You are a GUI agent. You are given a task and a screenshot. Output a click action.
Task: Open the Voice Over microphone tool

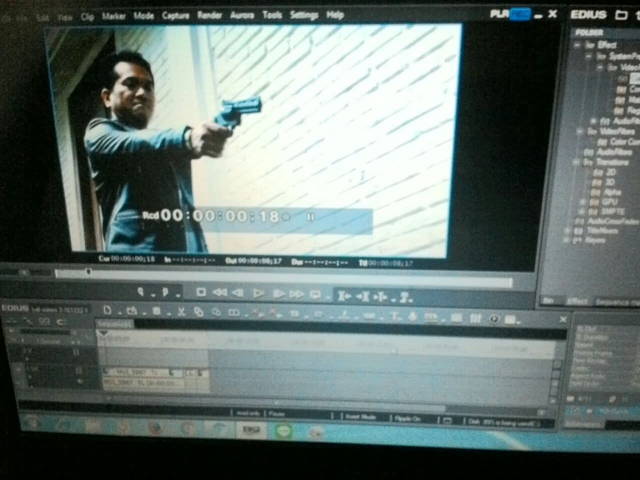coord(412,316)
